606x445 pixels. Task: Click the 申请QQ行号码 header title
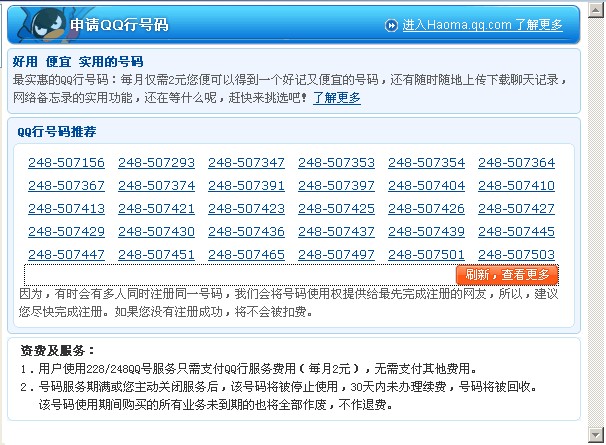119,25
